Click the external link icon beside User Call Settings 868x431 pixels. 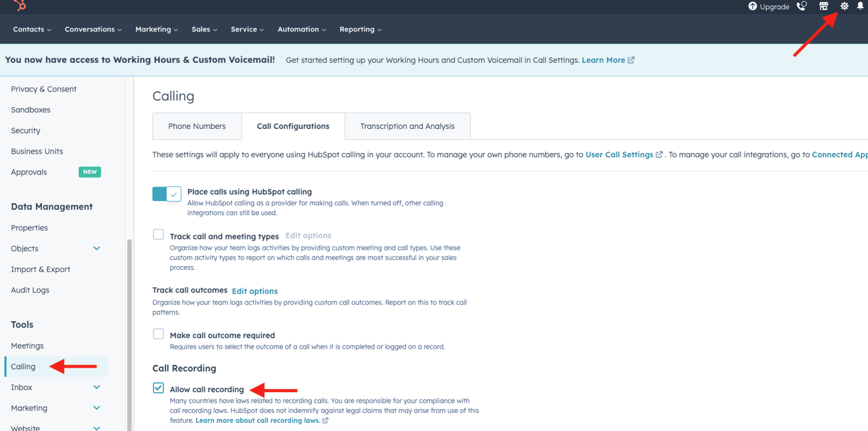[x=660, y=154]
